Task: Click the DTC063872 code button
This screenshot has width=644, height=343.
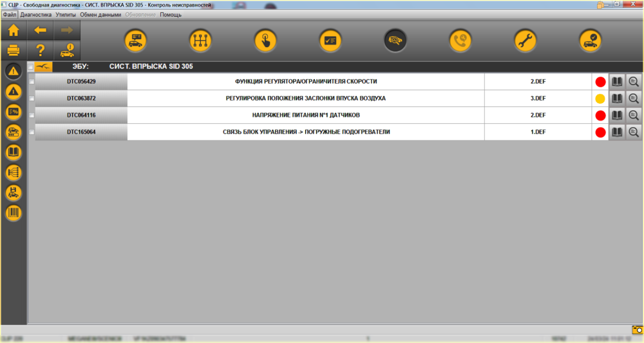Action: click(x=81, y=98)
